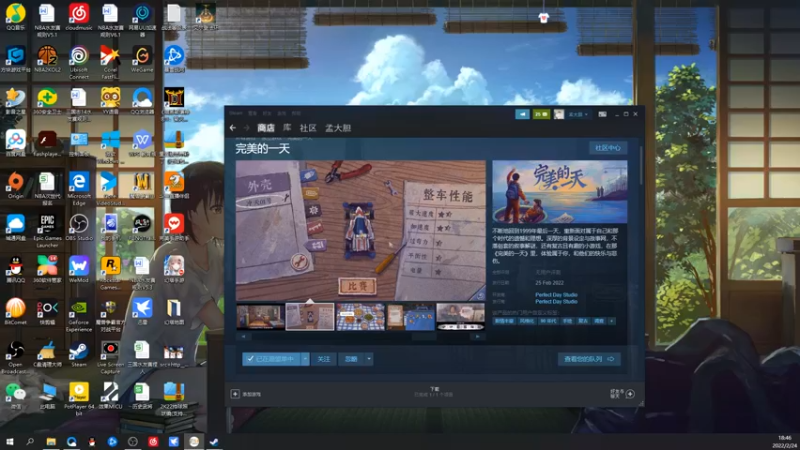Open the 孟大胆 profile tab
This screenshot has width=800, height=450.
pos(338,128)
